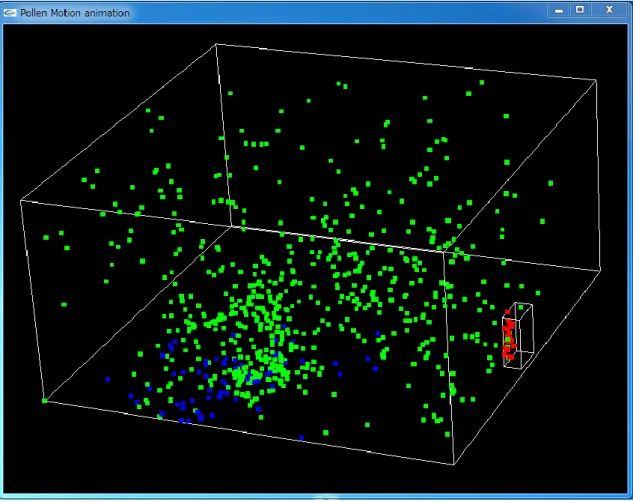Screen dimensions: 633x502
Task: Click the red particle cluster in the small box
Action: 508,335
